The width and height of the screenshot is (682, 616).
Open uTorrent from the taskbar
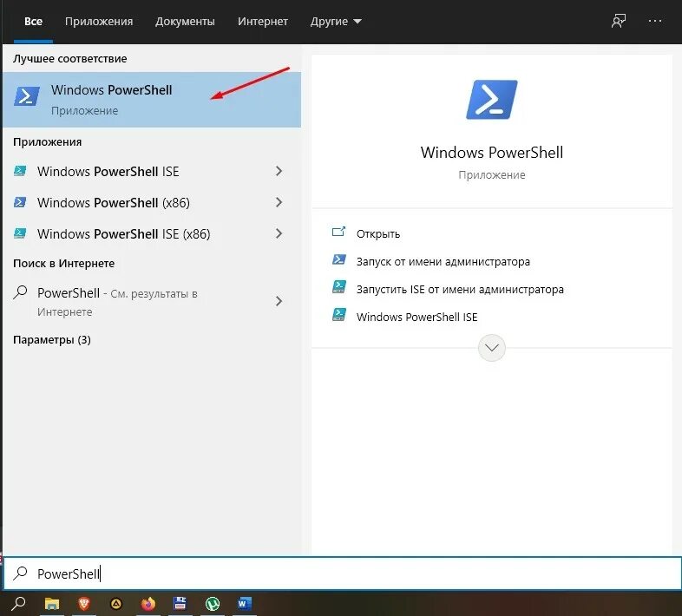coord(213,604)
